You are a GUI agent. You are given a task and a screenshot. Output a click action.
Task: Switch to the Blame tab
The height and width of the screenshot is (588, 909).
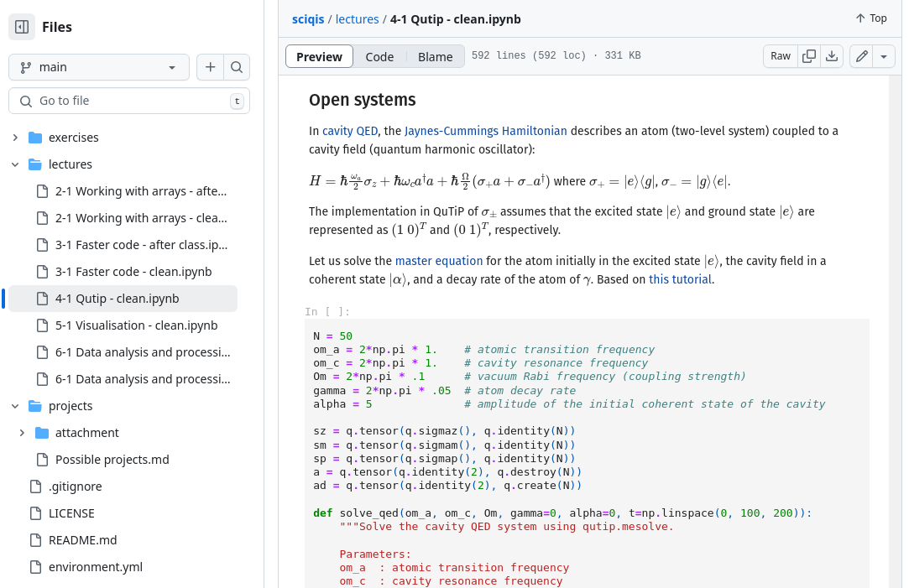pos(435,57)
